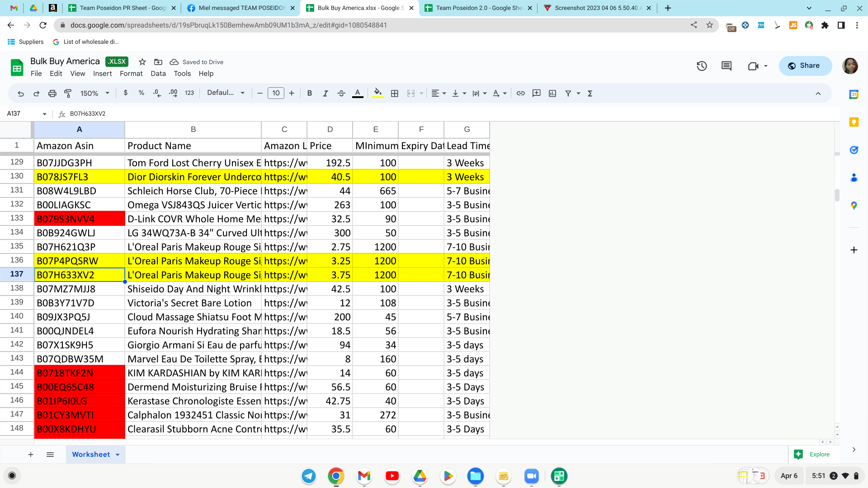
Task: Toggle italic formatting
Action: [x=325, y=93]
